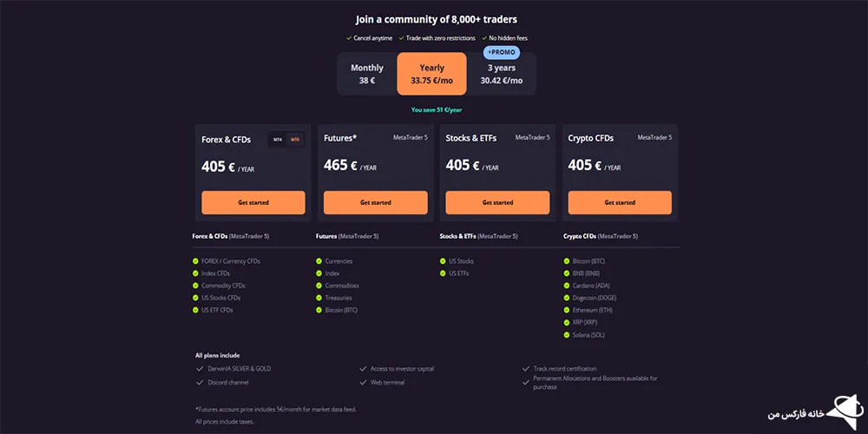The height and width of the screenshot is (434, 868).
Task: Get started with Stocks & ETFs plan
Action: coord(497,202)
